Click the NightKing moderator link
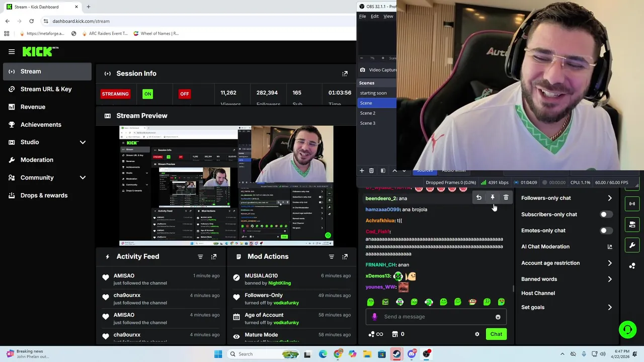Viewport: 644px width, 362px height. click(x=280, y=283)
